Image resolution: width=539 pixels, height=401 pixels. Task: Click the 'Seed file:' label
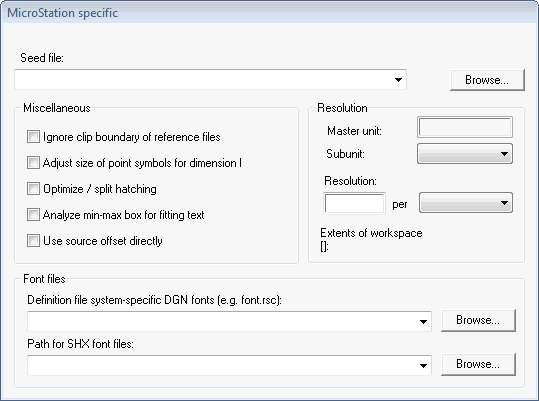tap(42, 58)
